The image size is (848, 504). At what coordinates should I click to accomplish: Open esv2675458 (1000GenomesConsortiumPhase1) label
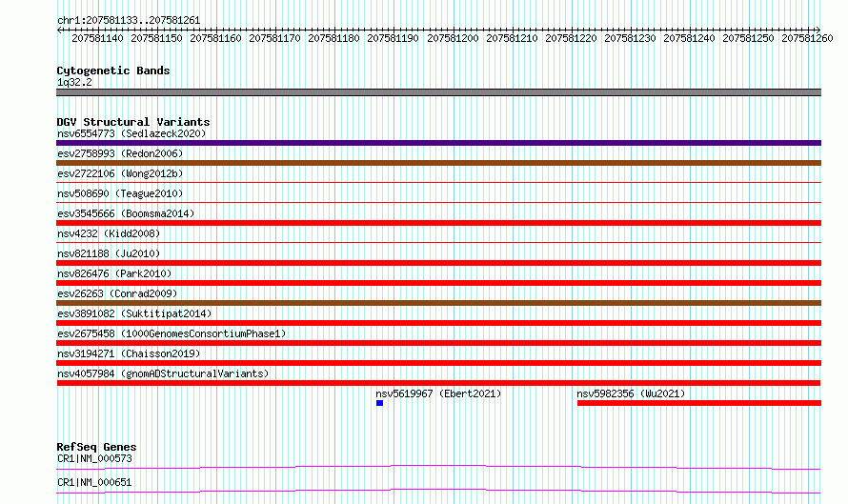pyautogui.click(x=172, y=333)
